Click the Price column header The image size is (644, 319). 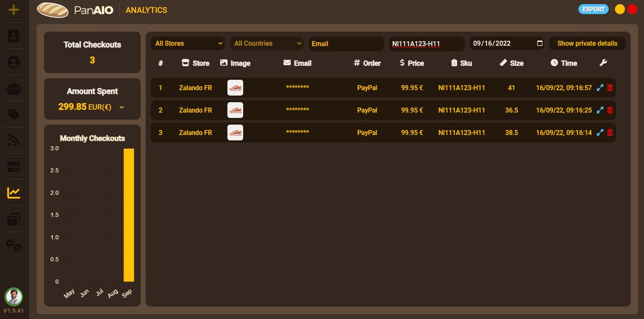[x=412, y=63]
